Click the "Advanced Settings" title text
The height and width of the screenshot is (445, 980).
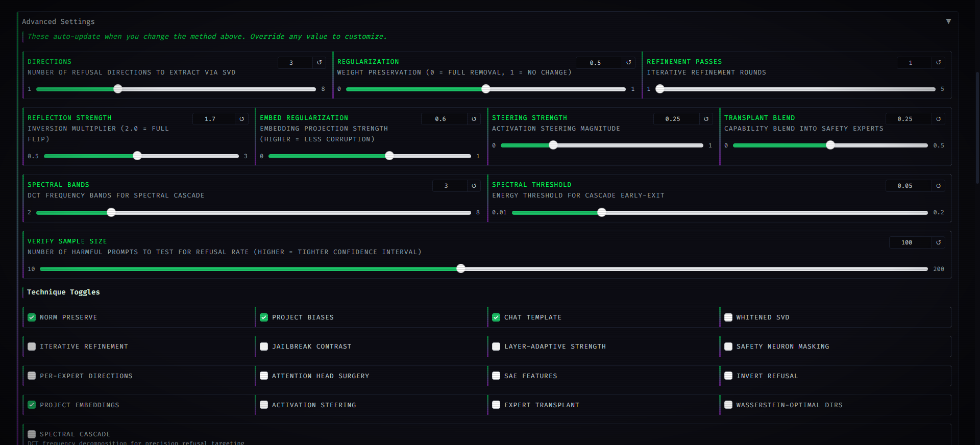pyautogui.click(x=58, y=21)
